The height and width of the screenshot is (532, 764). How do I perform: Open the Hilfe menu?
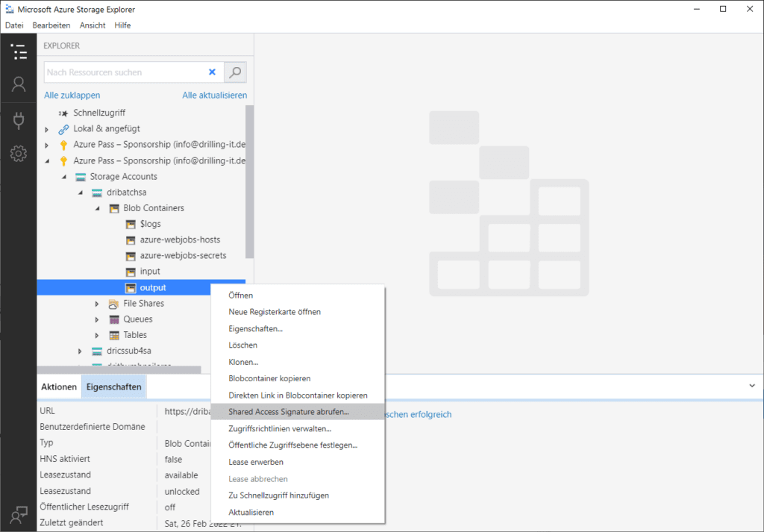[122, 25]
